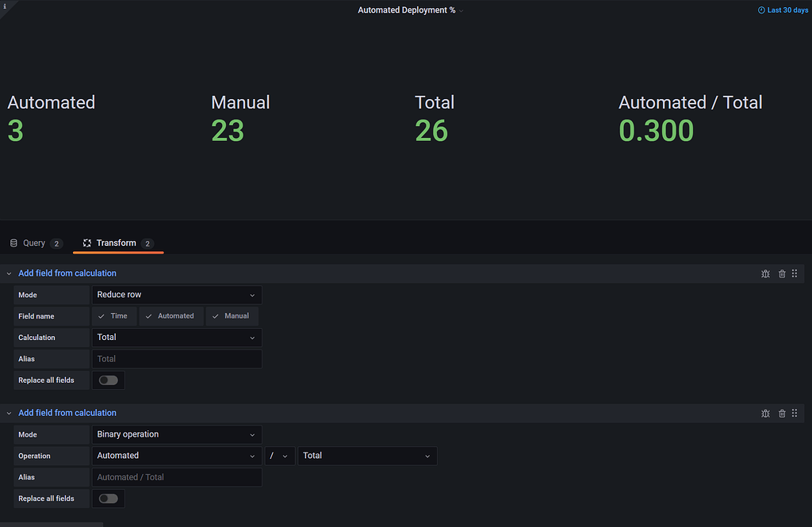Grab the drag handle of the first transformation
The width and height of the screenshot is (812, 527).
point(795,273)
